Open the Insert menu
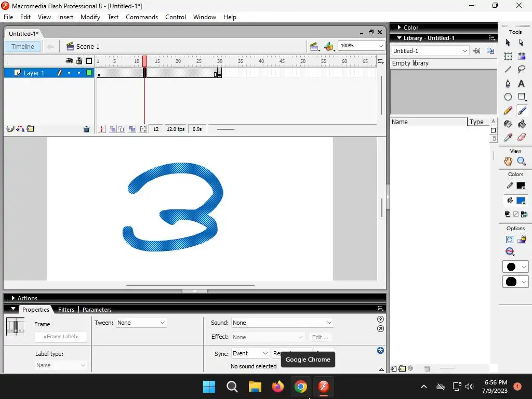The height and width of the screenshot is (399, 532). point(65,17)
